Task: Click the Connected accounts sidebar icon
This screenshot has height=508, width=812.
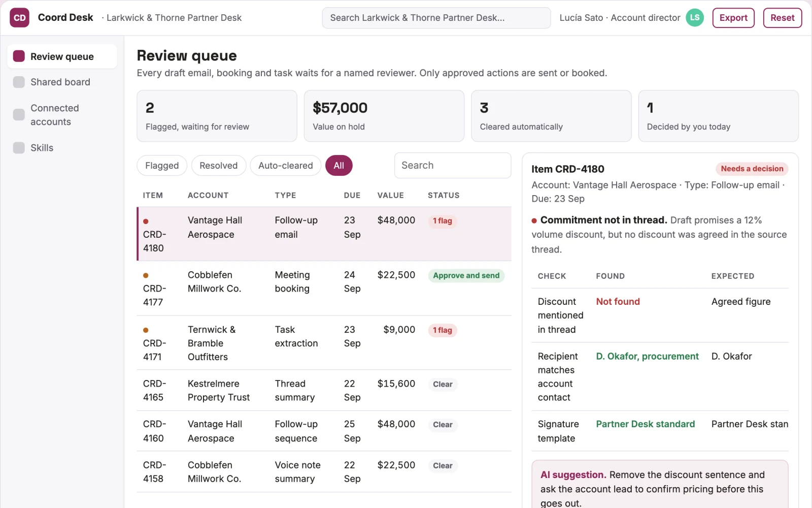Action: point(19,115)
